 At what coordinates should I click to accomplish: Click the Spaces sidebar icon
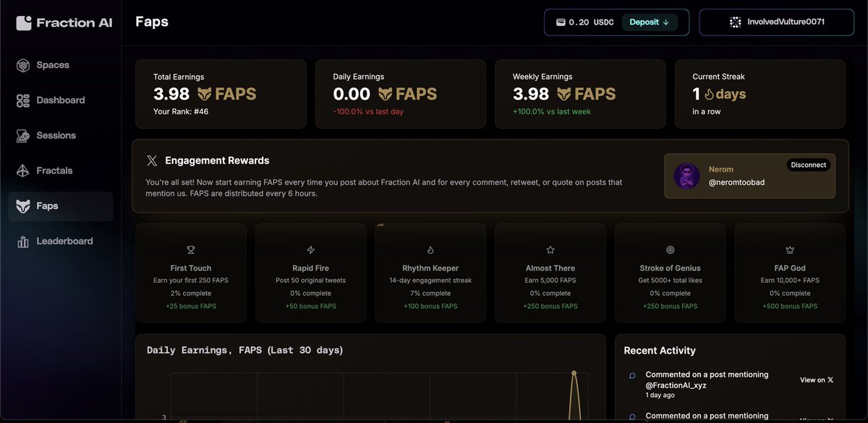click(x=23, y=65)
